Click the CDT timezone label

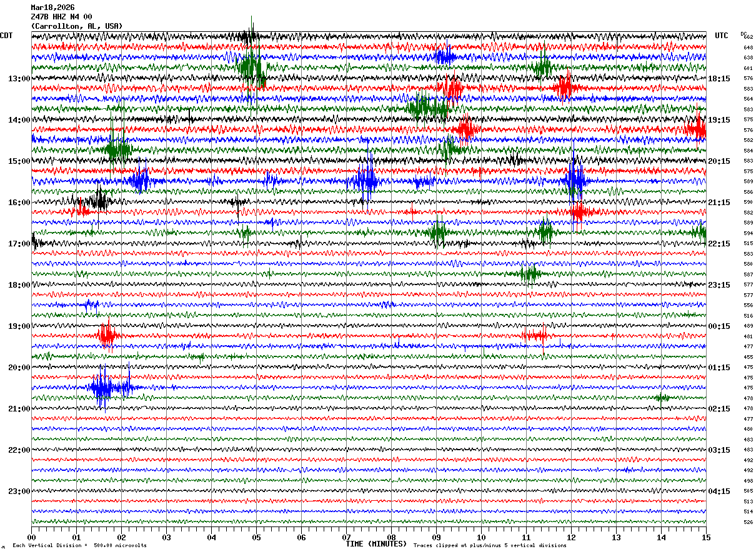[x=7, y=36]
